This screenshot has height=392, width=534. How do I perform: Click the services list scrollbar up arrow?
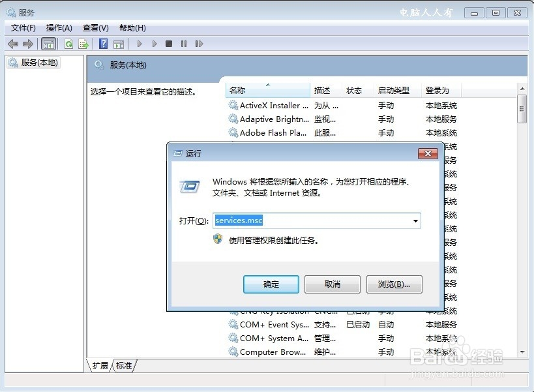click(522, 89)
